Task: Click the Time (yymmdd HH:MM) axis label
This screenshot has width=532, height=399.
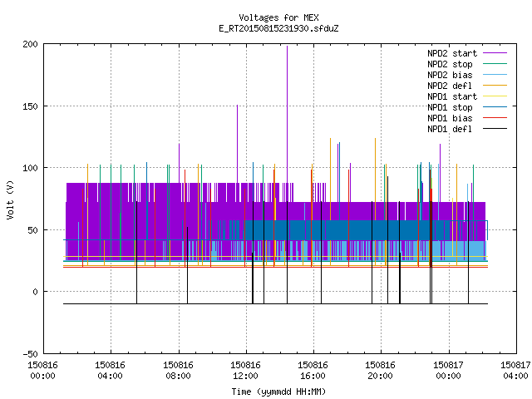Action: pos(278,392)
